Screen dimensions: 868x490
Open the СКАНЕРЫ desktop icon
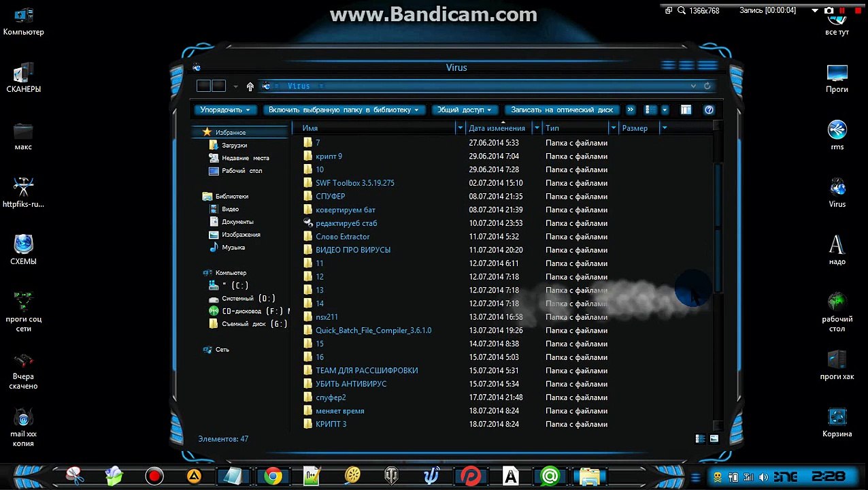pos(23,77)
